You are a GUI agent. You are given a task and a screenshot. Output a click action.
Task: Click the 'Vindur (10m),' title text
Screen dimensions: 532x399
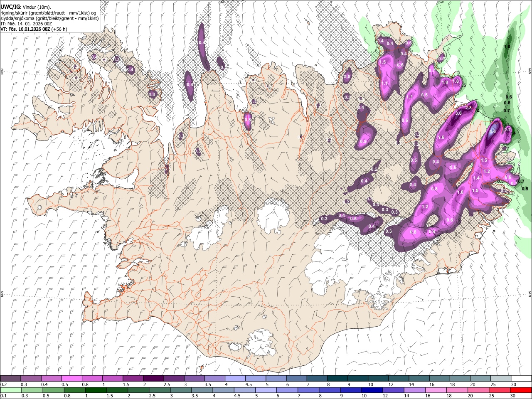(37, 7)
